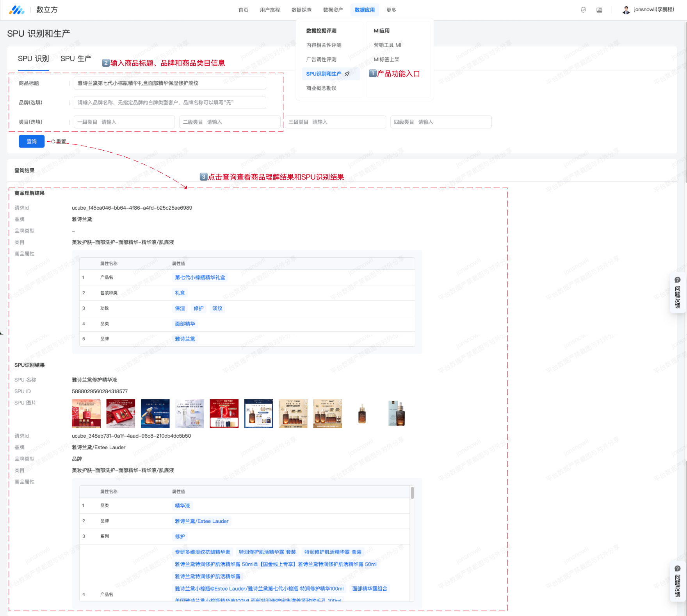Click the 精华液 category tag
This screenshot has width=687, height=616.
coord(182,506)
